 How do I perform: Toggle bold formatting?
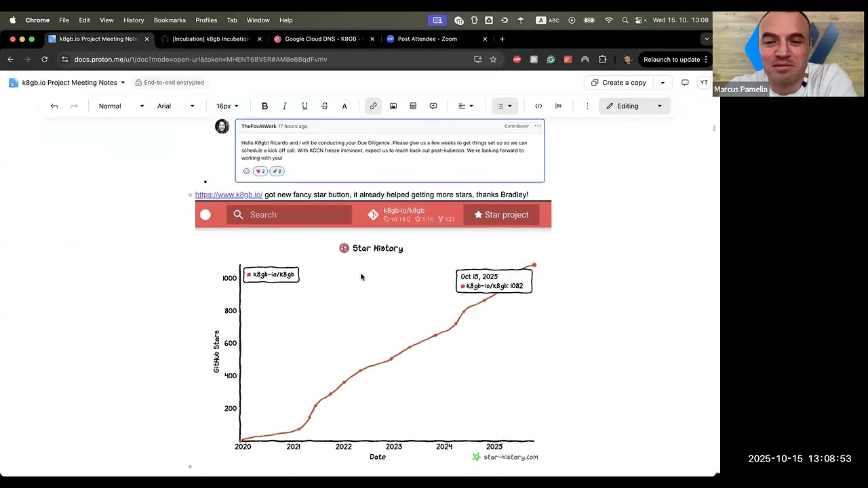pyautogui.click(x=264, y=106)
